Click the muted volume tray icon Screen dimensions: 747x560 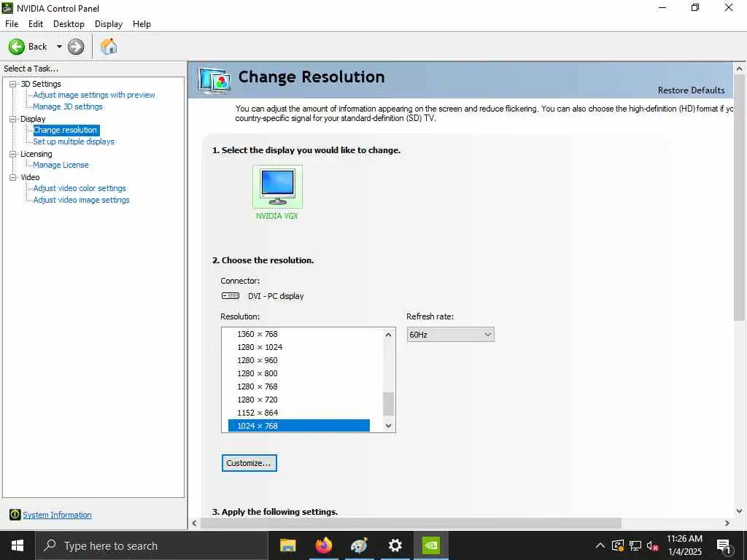click(x=652, y=545)
